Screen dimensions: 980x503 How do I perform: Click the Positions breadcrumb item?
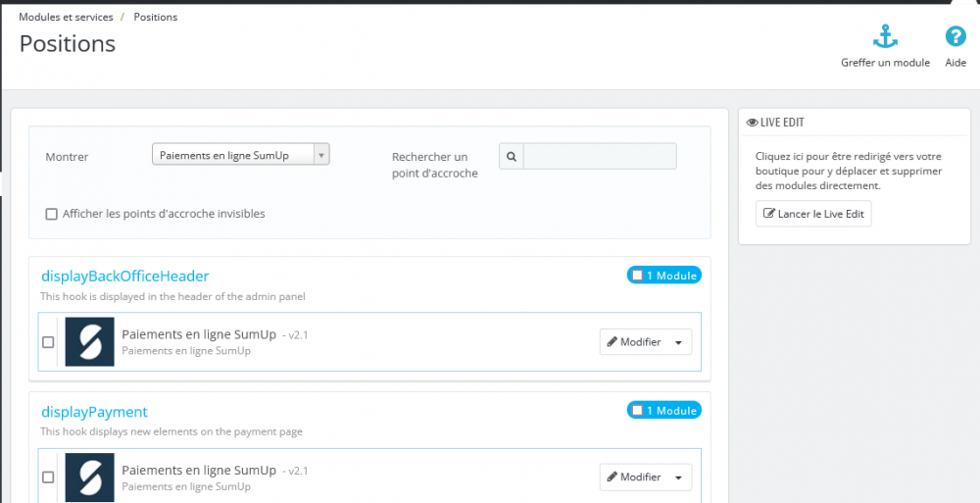[156, 17]
